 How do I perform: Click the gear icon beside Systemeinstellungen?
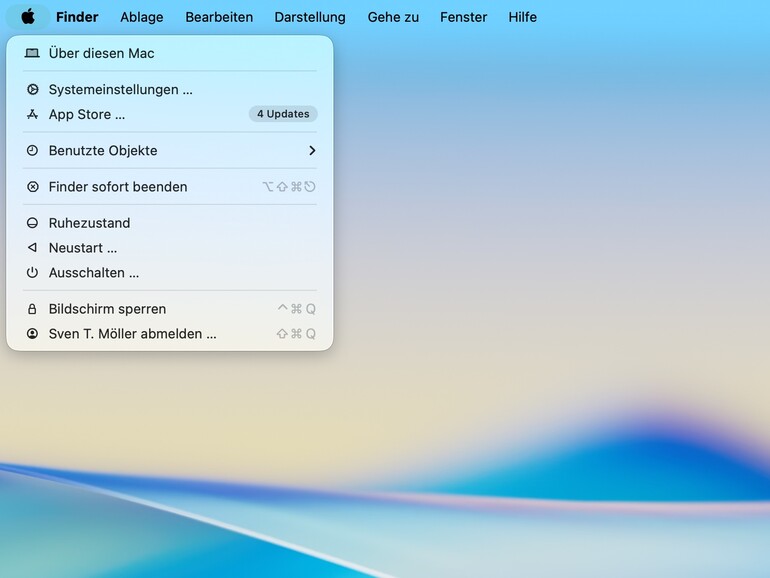32,89
